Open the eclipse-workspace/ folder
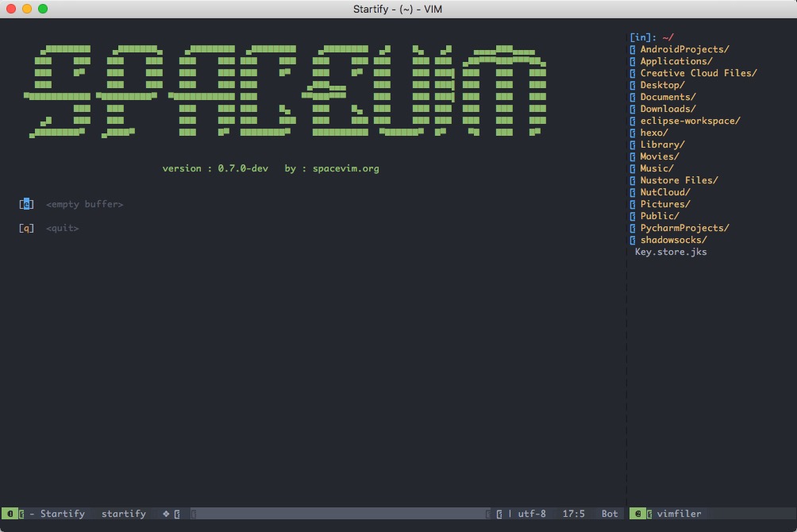The width and height of the screenshot is (797, 532). click(690, 121)
